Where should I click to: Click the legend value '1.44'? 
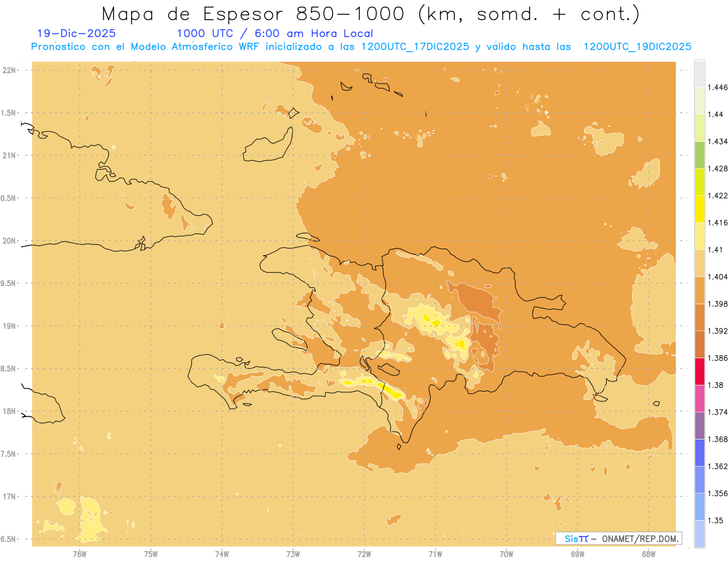pos(716,115)
